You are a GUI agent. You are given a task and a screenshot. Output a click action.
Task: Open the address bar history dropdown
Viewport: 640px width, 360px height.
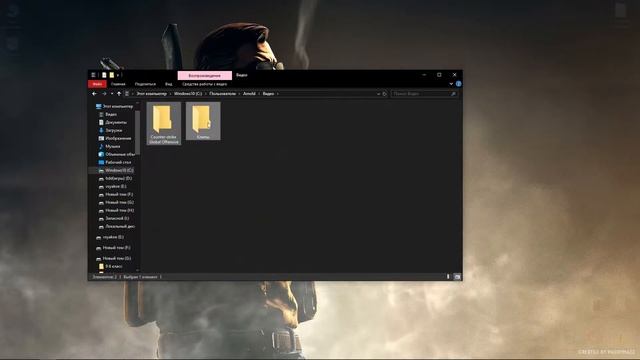point(378,94)
